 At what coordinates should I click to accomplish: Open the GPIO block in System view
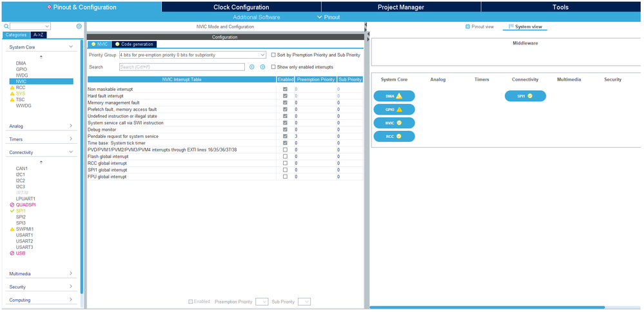click(x=394, y=110)
